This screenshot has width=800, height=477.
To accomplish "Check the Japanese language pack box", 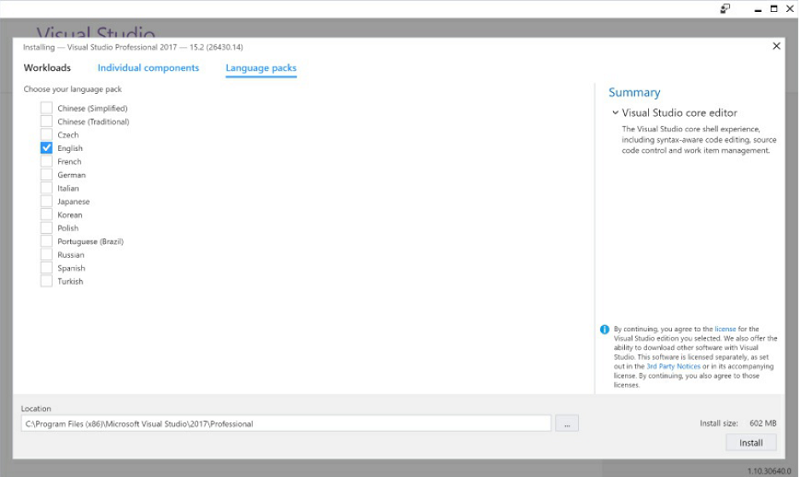I will point(46,201).
